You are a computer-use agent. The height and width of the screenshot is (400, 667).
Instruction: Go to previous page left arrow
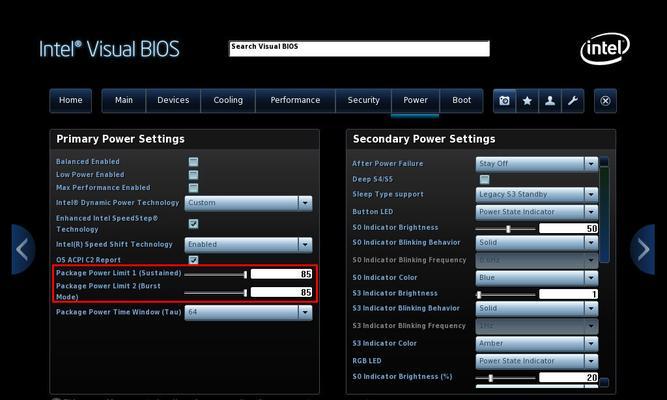click(23, 249)
